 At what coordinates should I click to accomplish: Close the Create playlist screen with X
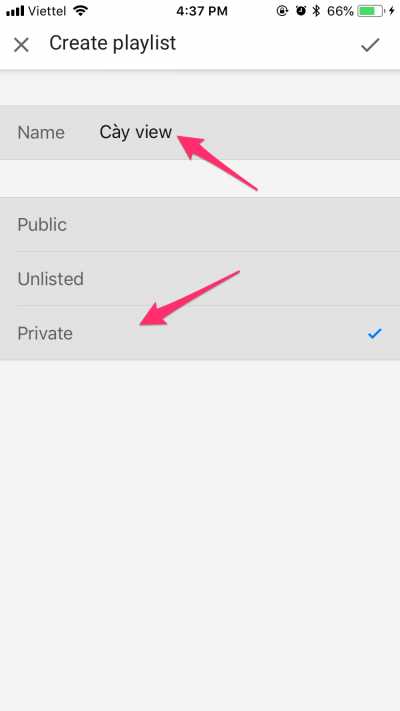point(21,45)
